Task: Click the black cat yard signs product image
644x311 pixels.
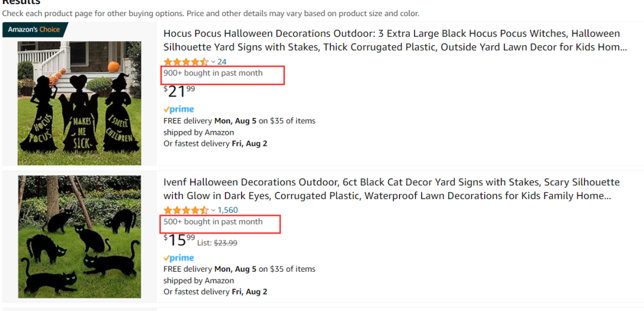Action: point(79,237)
